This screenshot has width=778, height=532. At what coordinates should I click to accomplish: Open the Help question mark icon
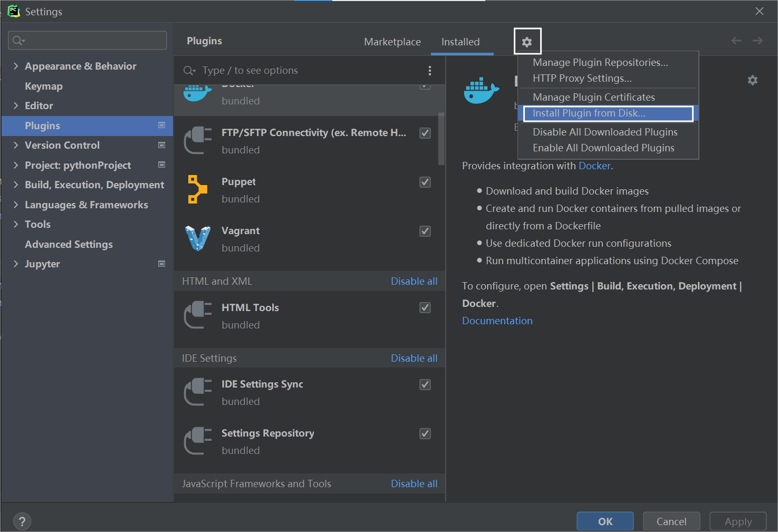coord(22,521)
